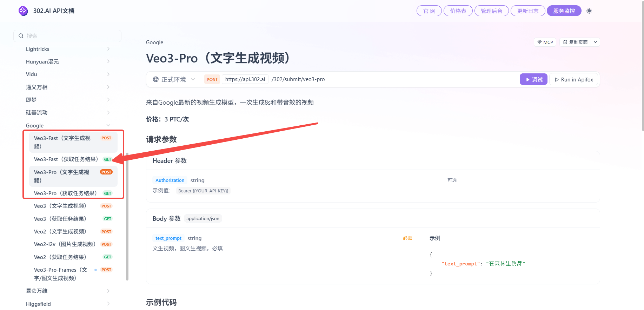The height and width of the screenshot is (310, 644).
Task: Click the sidebar vertical scrollbar
Action: pyautogui.click(x=127, y=217)
